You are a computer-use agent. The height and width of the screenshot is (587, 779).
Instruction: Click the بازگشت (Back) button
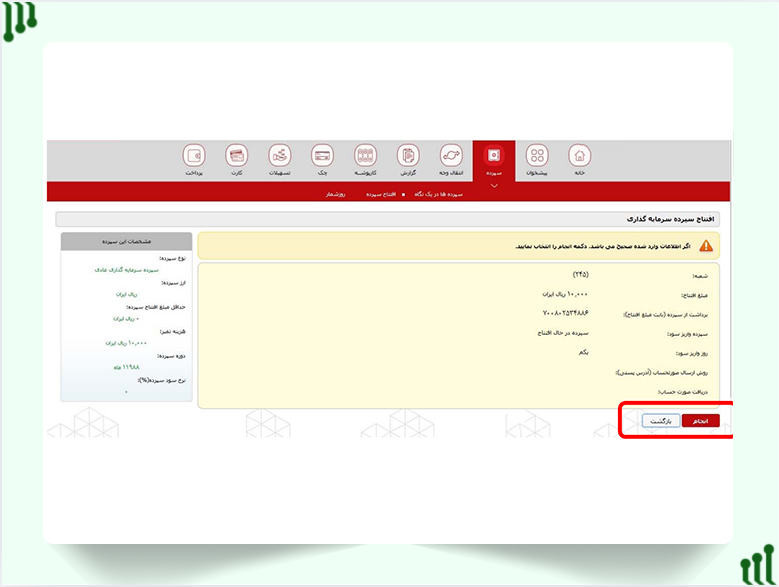[x=659, y=421]
